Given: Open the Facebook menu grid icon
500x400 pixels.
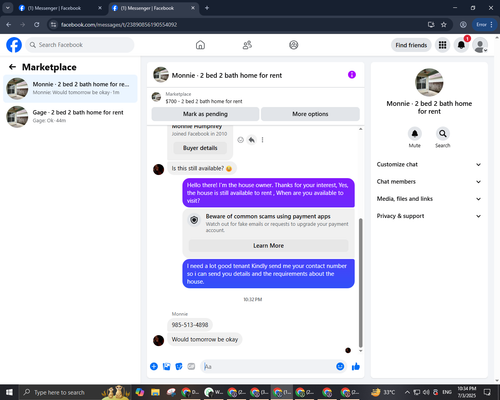Looking at the screenshot, I should [442, 45].
